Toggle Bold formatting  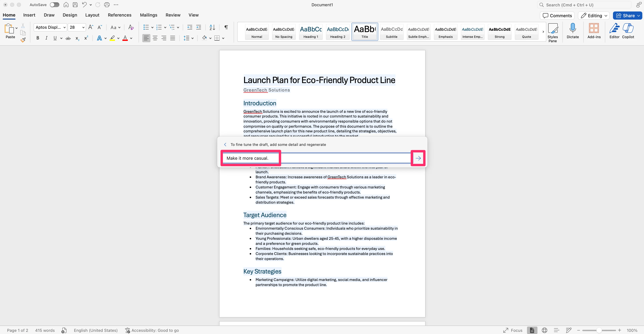(x=38, y=38)
